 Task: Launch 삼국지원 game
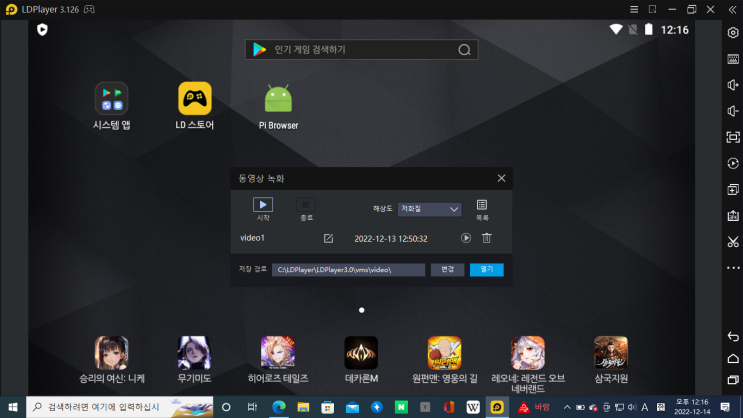tap(611, 360)
